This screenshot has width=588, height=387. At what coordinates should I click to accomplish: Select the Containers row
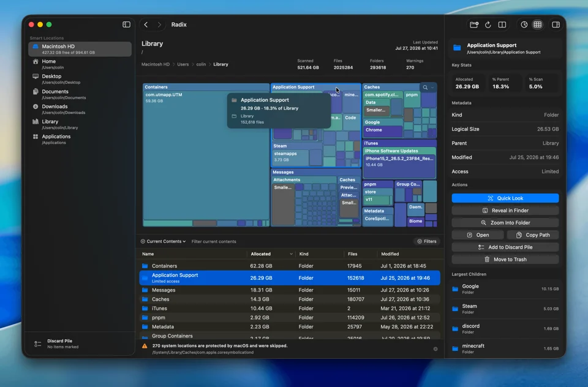(290, 266)
